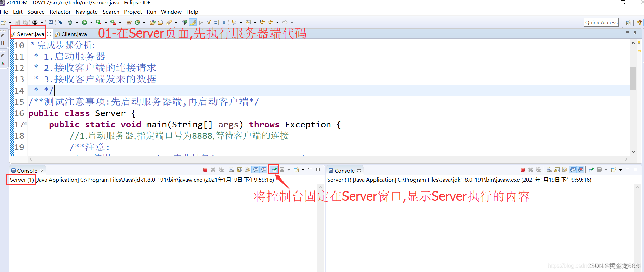
Task: Click the External Tools run icon
Action: coord(113,22)
